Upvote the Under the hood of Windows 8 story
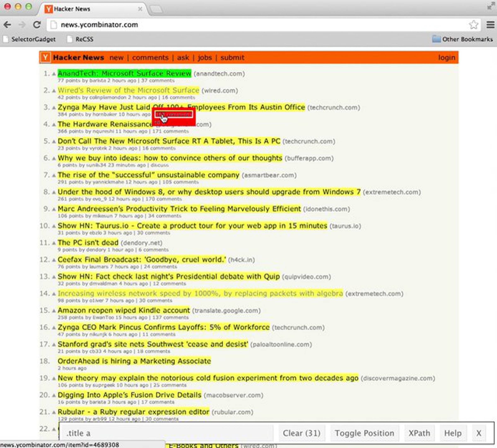The height and width of the screenshot is (448, 497). (54, 192)
